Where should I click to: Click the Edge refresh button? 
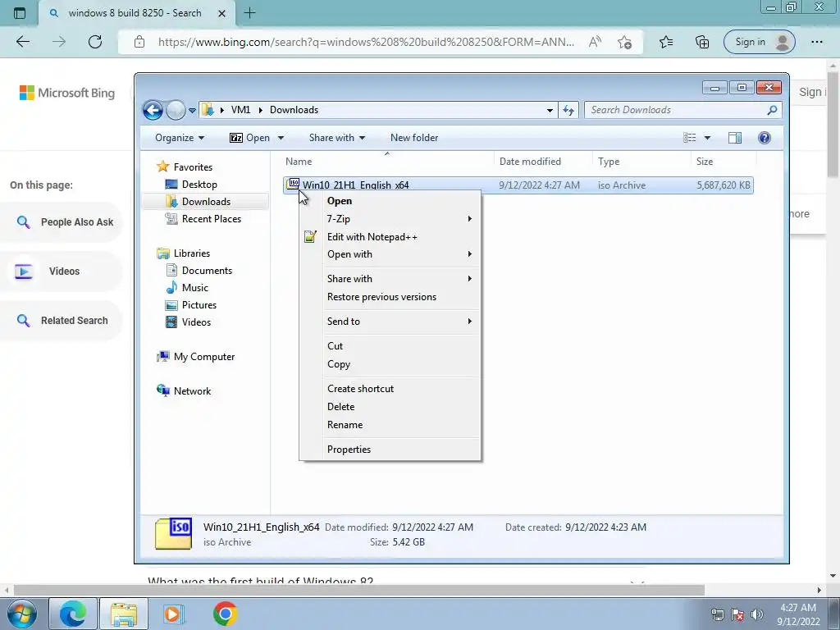click(x=95, y=42)
